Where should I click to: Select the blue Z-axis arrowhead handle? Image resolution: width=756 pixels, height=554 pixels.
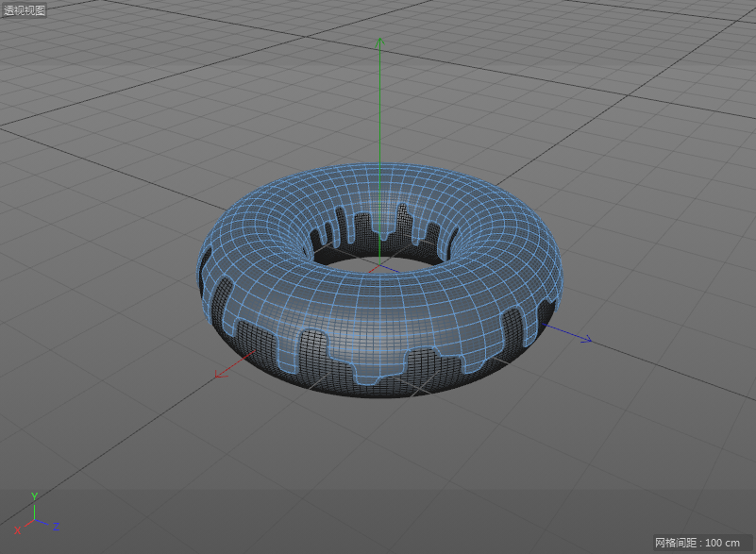coord(586,340)
